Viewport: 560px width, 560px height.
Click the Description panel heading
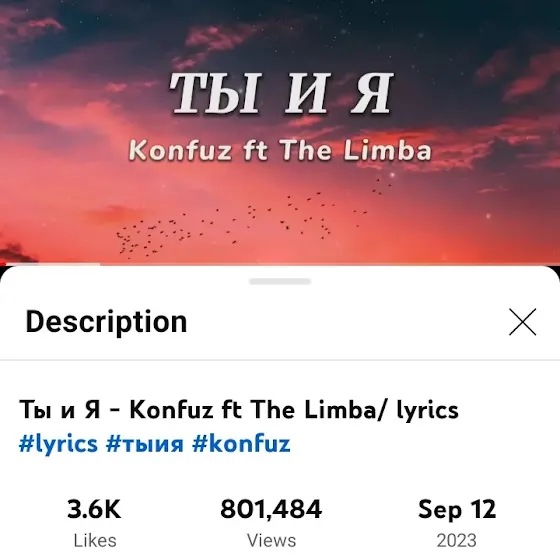coord(106,322)
